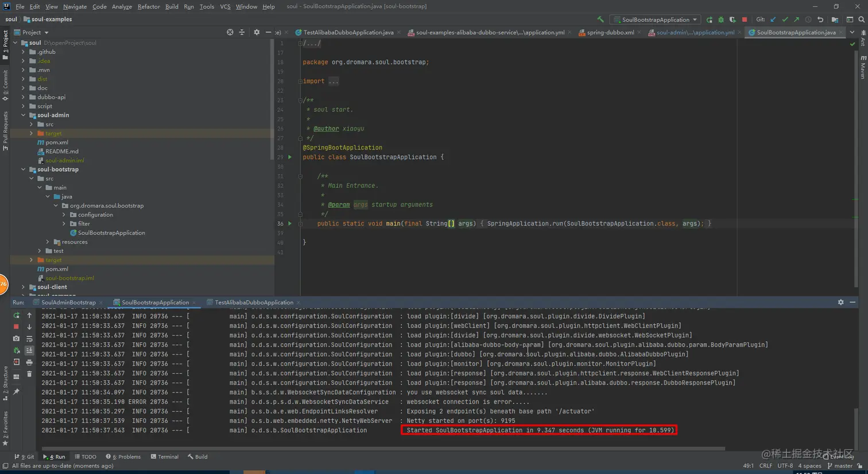Update project with the blue Git arrow
The image size is (868, 474).
[773, 20]
